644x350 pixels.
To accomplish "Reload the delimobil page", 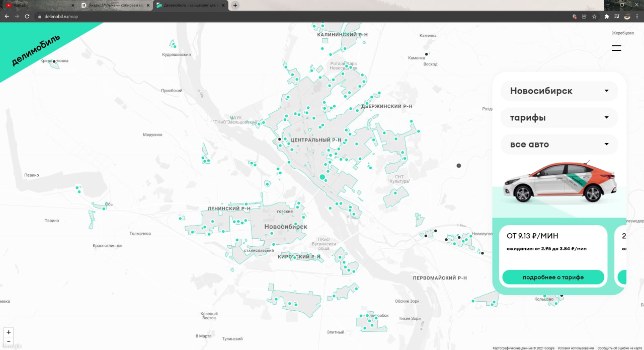I will (27, 16).
